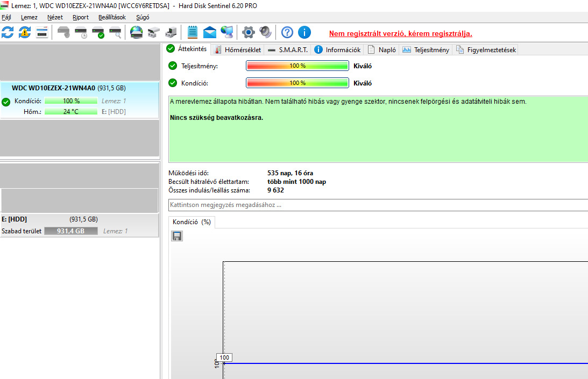Click the blue info circle icon
The image size is (588, 379).
(304, 33)
